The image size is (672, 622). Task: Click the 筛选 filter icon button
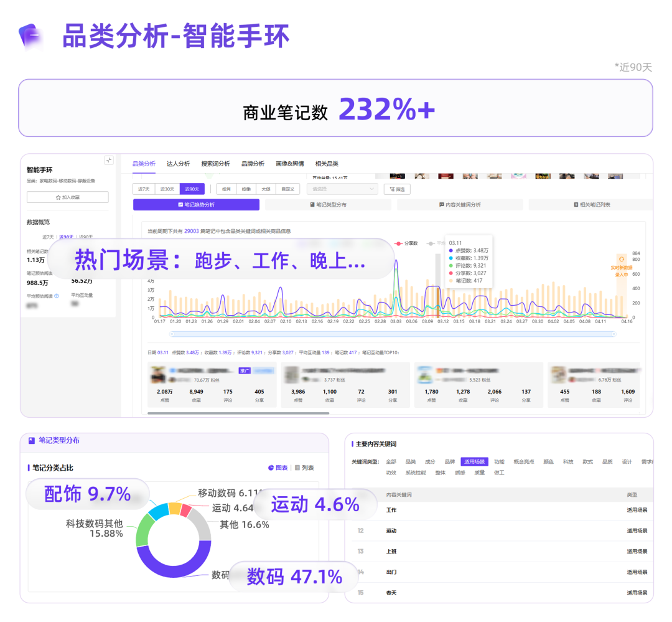click(397, 189)
